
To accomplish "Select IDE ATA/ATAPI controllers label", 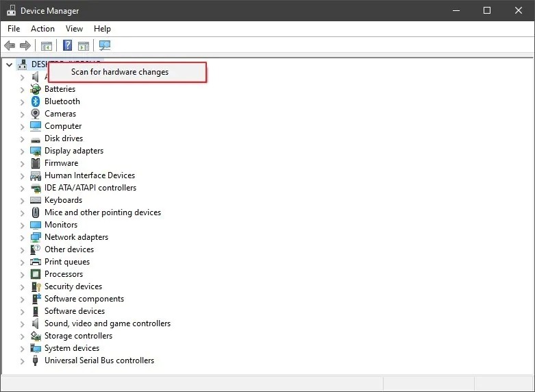I will pyautogui.click(x=90, y=188).
